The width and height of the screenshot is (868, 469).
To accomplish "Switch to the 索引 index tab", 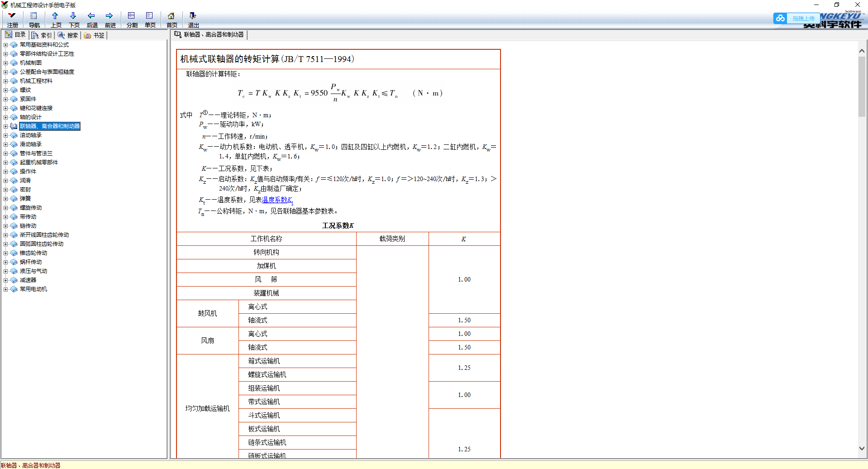I will tap(42, 35).
